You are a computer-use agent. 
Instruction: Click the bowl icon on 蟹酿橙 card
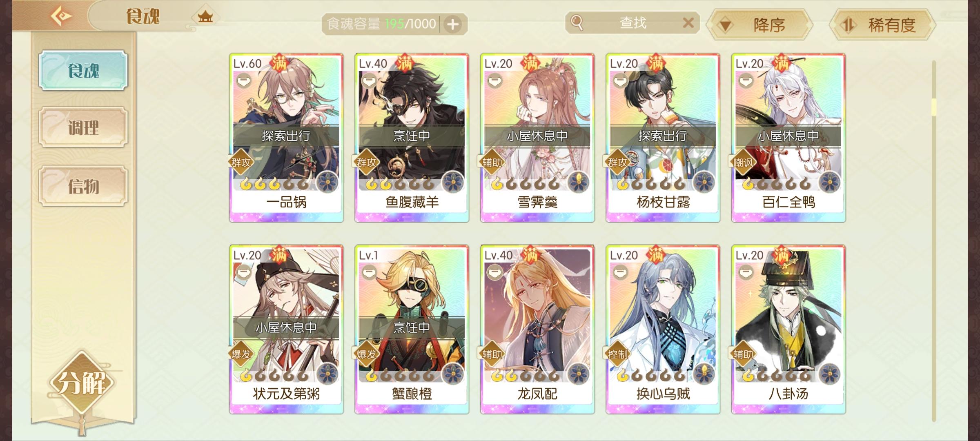pos(369,272)
